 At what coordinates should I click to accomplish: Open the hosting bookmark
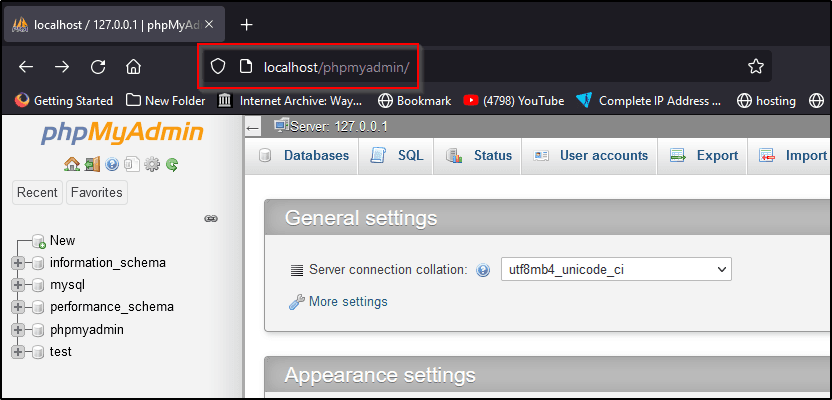[767, 101]
